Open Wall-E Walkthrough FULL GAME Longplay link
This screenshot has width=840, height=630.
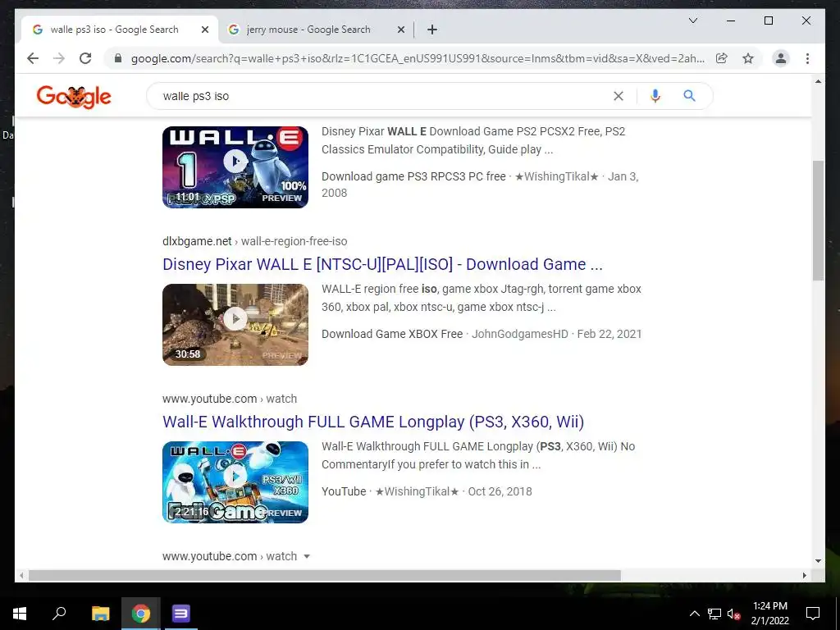(373, 422)
